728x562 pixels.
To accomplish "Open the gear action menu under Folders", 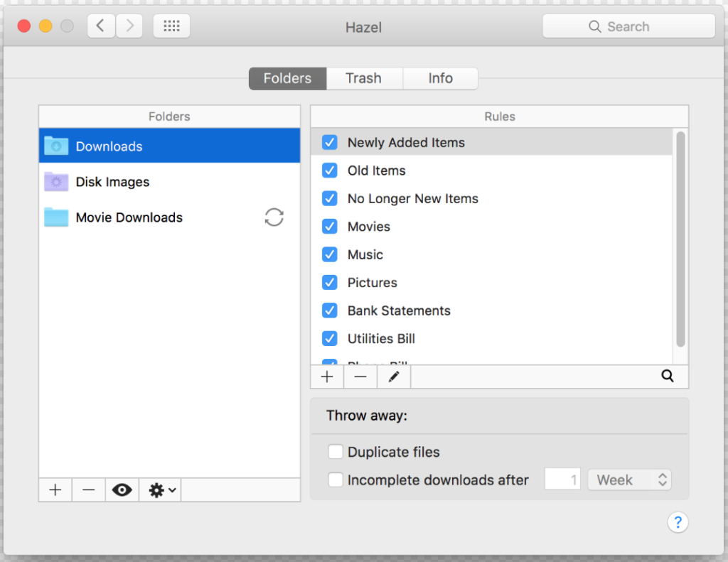I will click(x=155, y=490).
